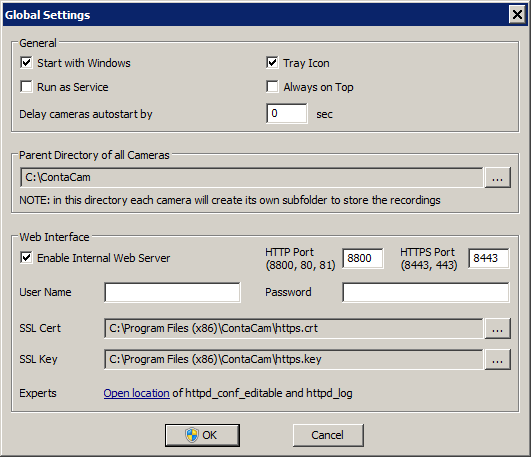Confirm settings with the OK button
This screenshot has width=531, height=457.
202,435
